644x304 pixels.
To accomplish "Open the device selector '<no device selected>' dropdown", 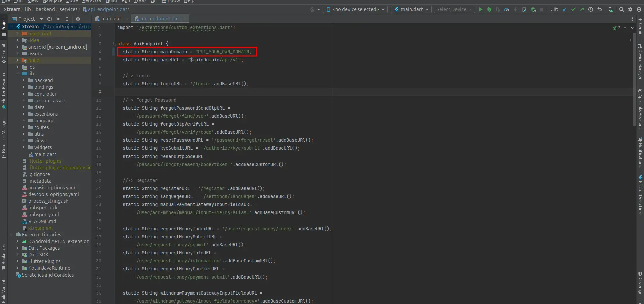I will 355,9.
